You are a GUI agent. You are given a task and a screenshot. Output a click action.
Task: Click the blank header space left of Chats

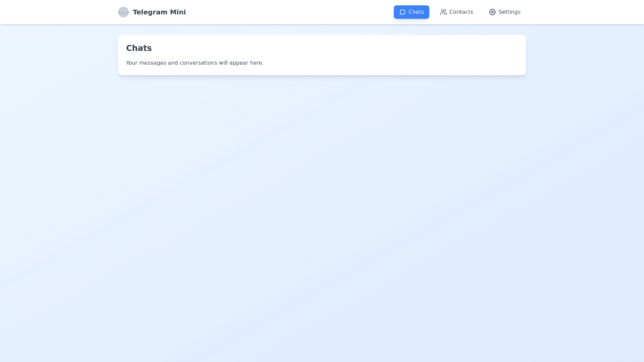point(288,12)
